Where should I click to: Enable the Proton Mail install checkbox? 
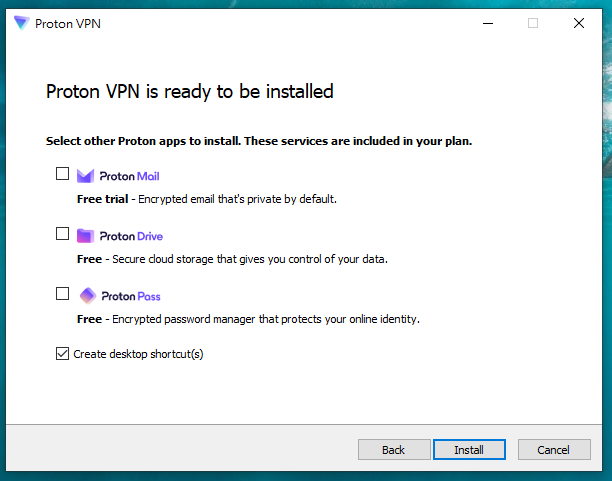tap(63, 174)
